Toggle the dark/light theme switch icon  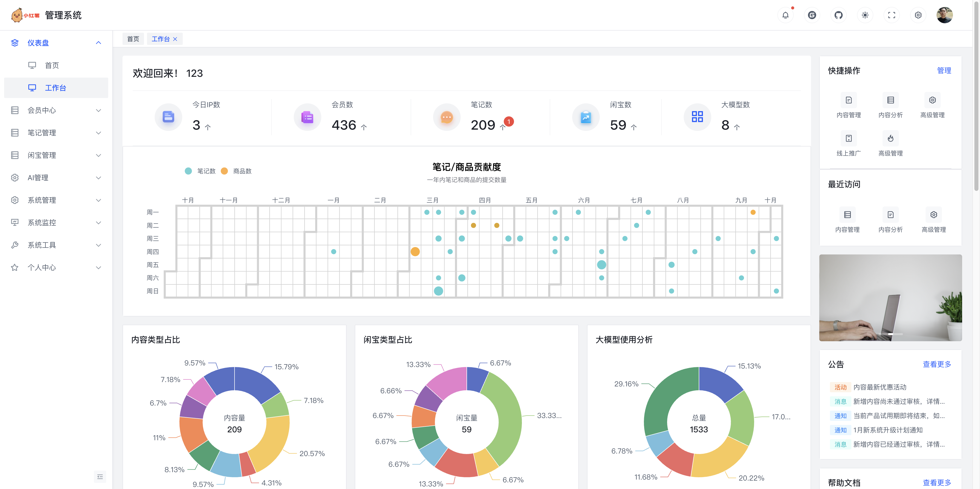tap(865, 15)
